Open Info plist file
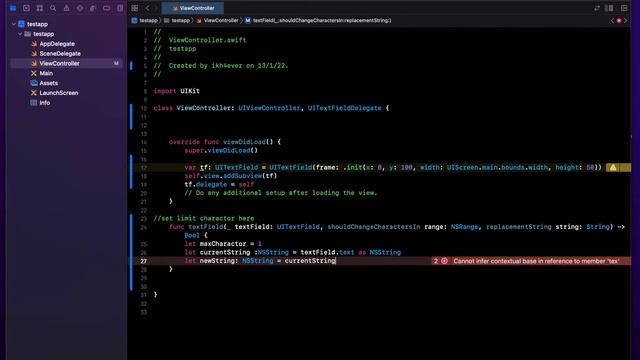This screenshot has height=360, width=640. pos(44,103)
